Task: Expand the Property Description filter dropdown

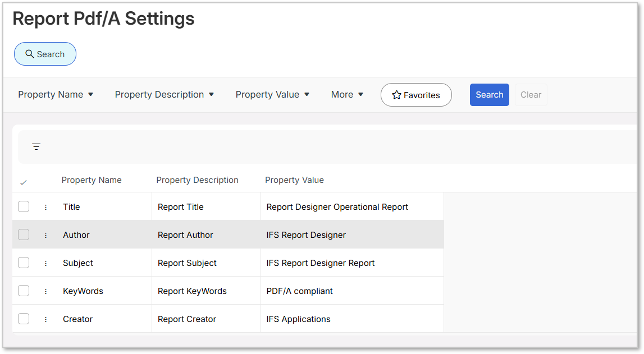Action: click(165, 95)
